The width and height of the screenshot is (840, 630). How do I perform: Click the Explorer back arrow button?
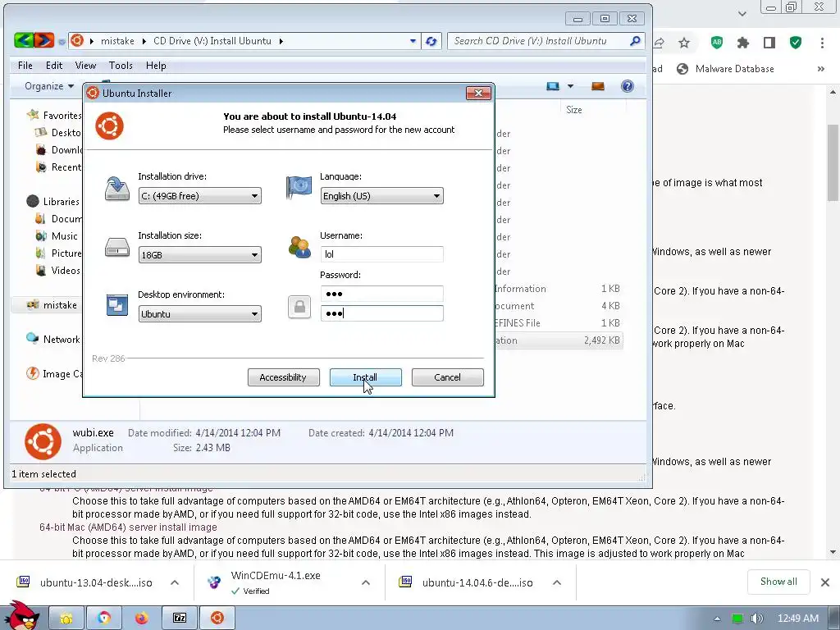click(24, 40)
